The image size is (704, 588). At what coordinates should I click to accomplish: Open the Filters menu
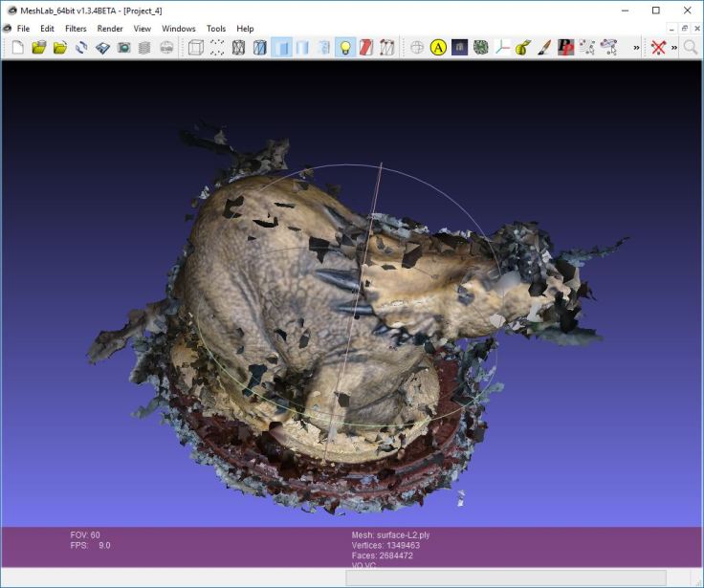(x=76, y=29)
